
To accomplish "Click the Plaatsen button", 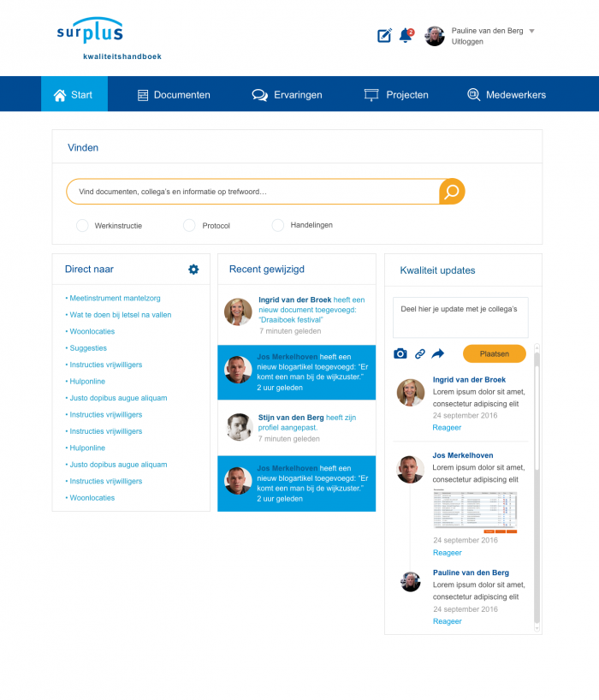I will 494,353.
